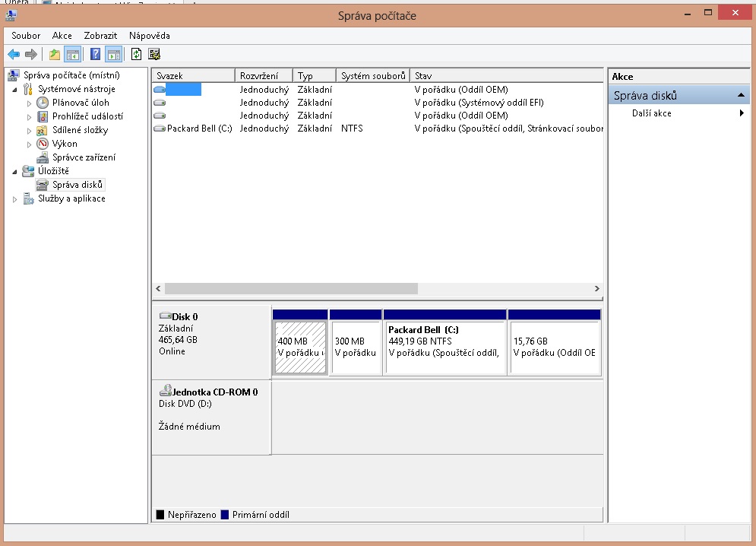Expand the Plánovač úloh tree node

tap(30, 103)
